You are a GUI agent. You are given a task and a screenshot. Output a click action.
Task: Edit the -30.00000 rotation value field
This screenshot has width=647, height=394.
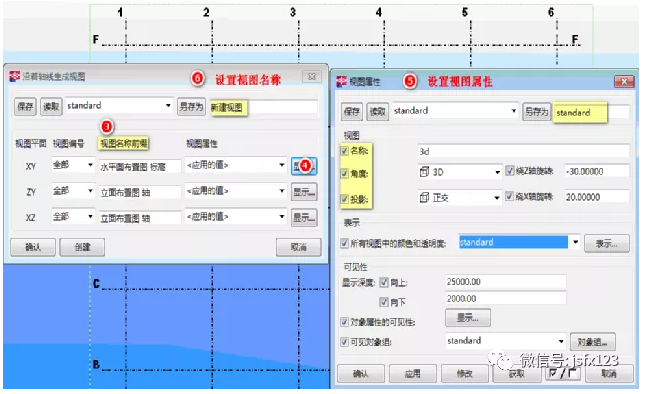tap(597, 171)
